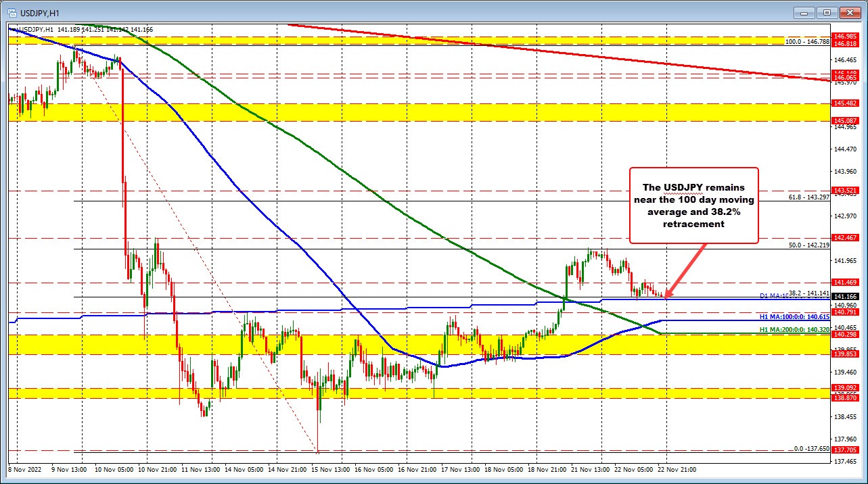Click the '61.8 - 143.297' Fibonacci label
868x484 pixels.
tap(809, 197)
